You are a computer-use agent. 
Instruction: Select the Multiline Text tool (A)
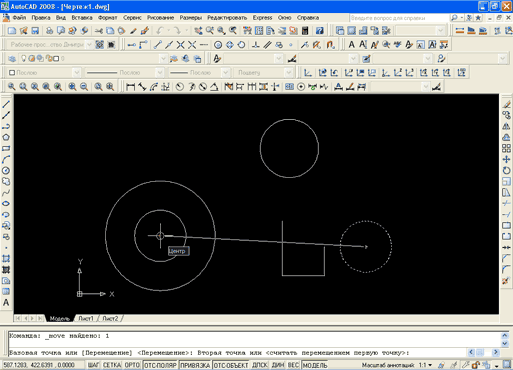point(6,303)
